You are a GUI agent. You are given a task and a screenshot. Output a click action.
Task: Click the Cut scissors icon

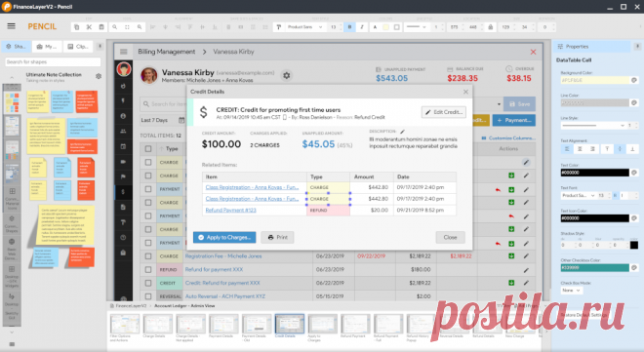[89, 27]
